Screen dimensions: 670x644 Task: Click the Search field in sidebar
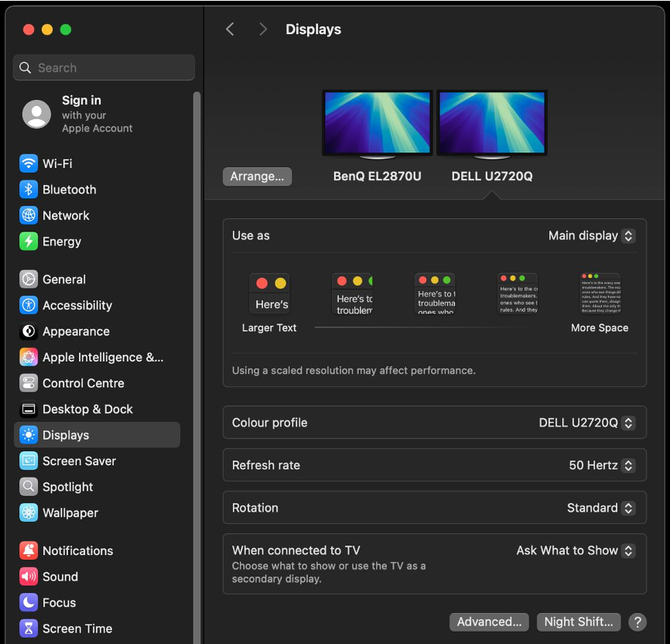coord(104,68)
